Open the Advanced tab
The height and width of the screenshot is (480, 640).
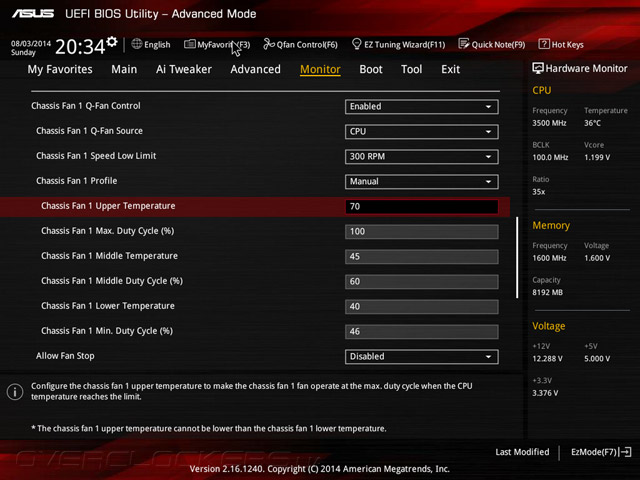256,69
